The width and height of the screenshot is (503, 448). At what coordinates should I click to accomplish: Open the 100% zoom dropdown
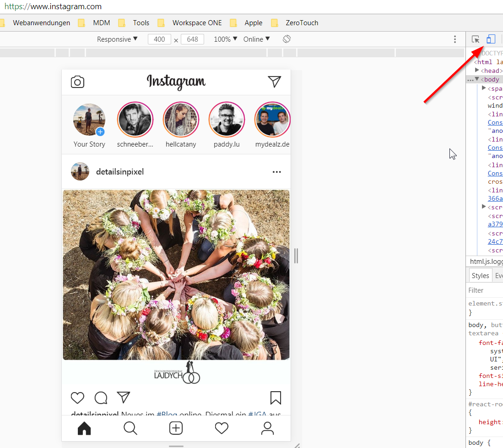[x=226, y=39]
